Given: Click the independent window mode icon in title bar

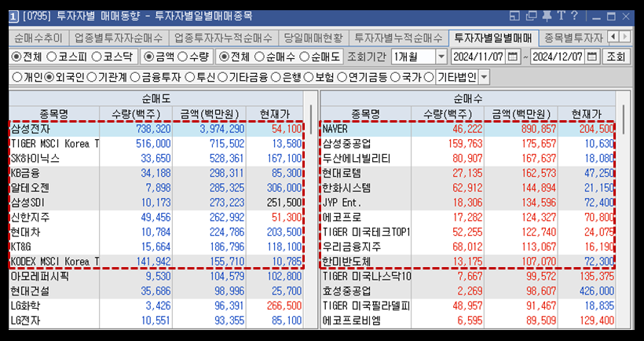Looking at the screenshot, I should point(514,16).
